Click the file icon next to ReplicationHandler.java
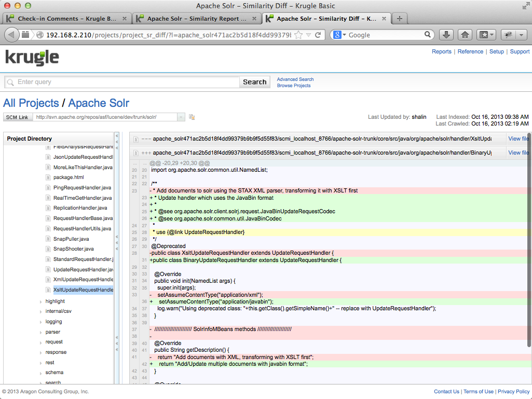The height and width of the screenshot is (399, 532). (48, 208)
